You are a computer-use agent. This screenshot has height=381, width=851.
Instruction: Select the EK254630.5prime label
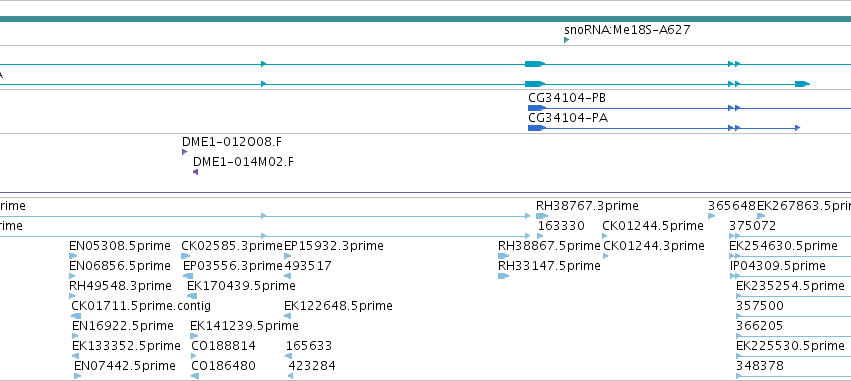pos(784,246)
